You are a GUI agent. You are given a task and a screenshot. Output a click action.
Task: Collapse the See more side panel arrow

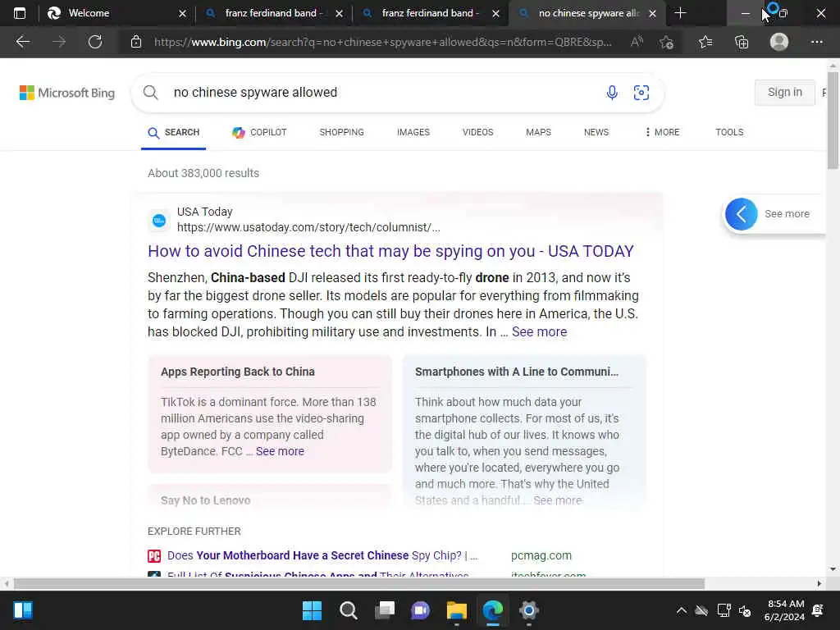742,214
